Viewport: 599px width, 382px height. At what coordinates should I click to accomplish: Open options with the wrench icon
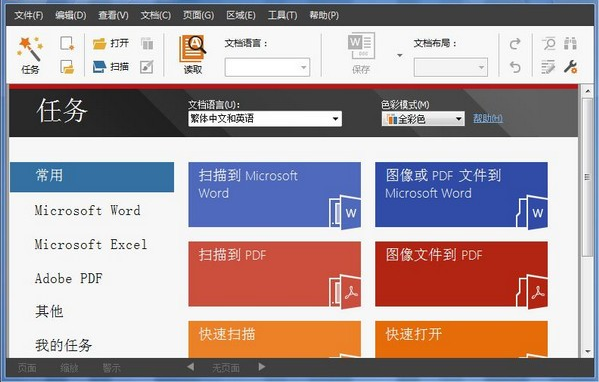(570, 67)
